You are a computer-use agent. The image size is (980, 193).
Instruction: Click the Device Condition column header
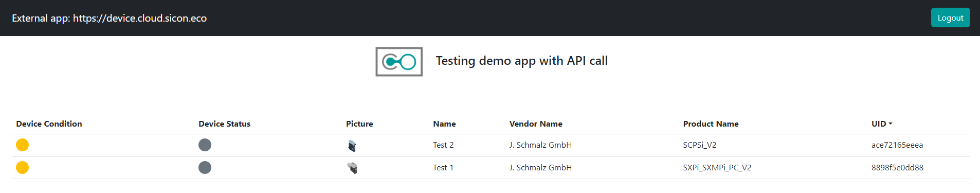click(x=49, y=124)
